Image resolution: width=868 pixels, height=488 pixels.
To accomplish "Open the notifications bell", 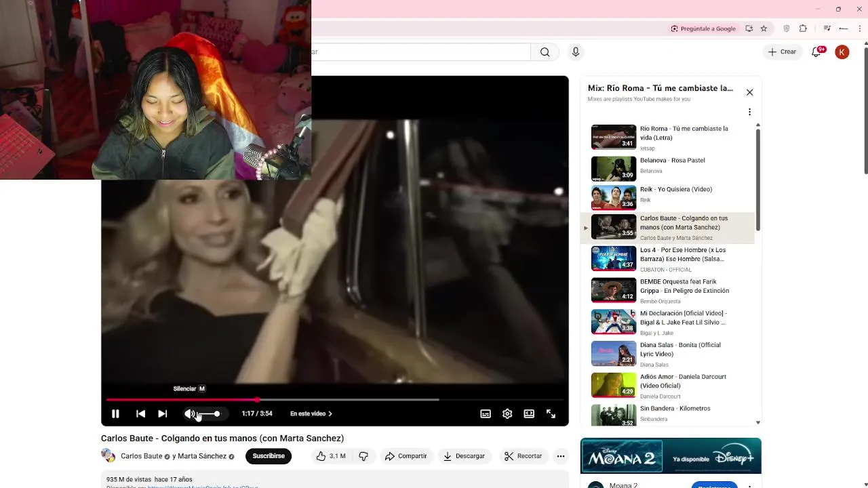I will click(x=816, y=52).
